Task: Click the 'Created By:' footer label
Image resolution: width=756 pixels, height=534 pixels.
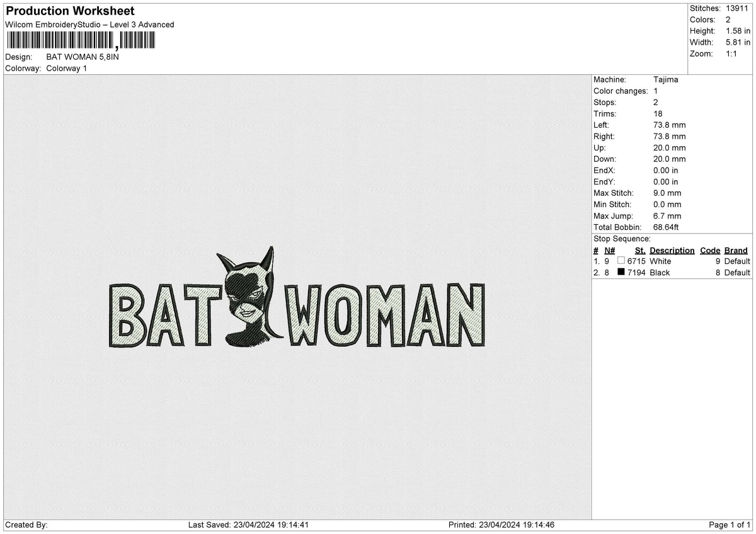Action: 26,525
